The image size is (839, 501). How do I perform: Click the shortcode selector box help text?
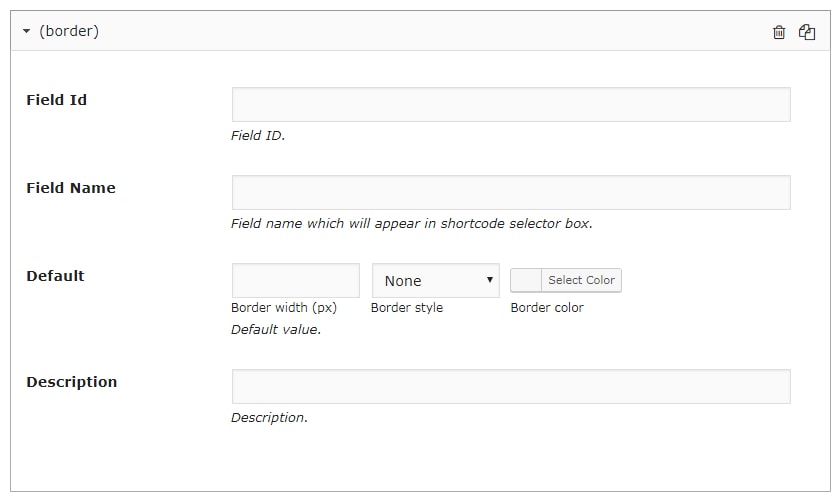point(411,224)
